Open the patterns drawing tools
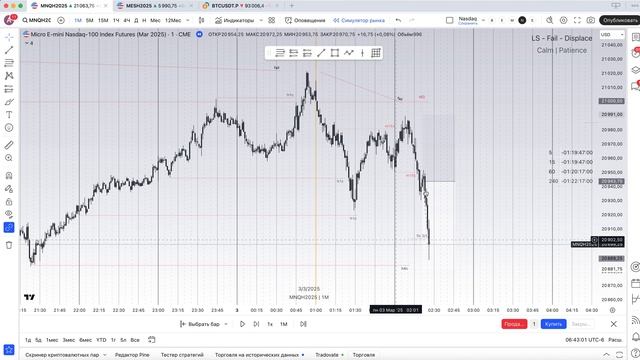640x360 pixels. [x=9, y=76]
